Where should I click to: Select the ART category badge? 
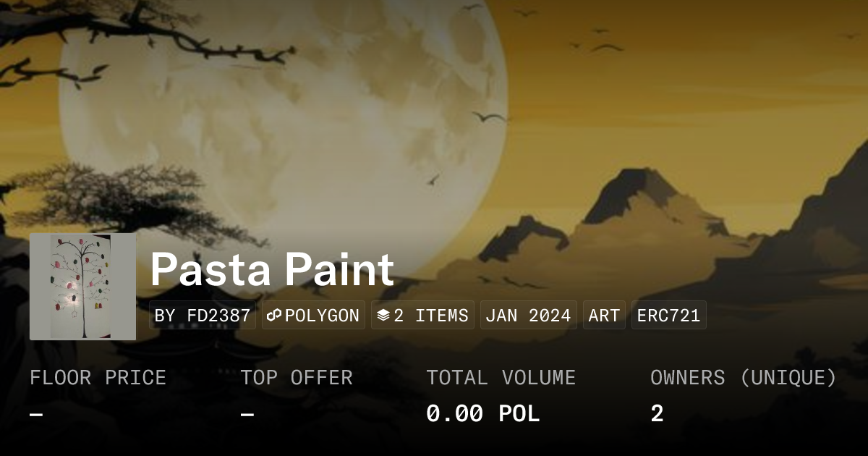604,316
